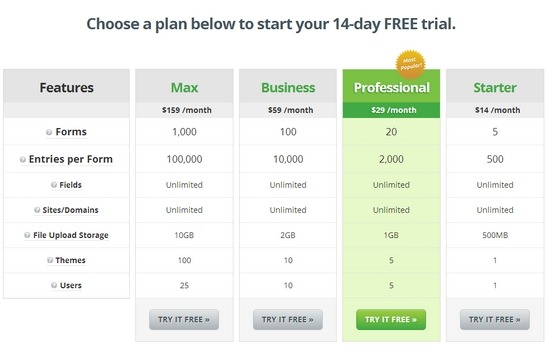The image size is (549, 361).
Task: Open the help icon beside Fields
Action: [x=54, y=185]
